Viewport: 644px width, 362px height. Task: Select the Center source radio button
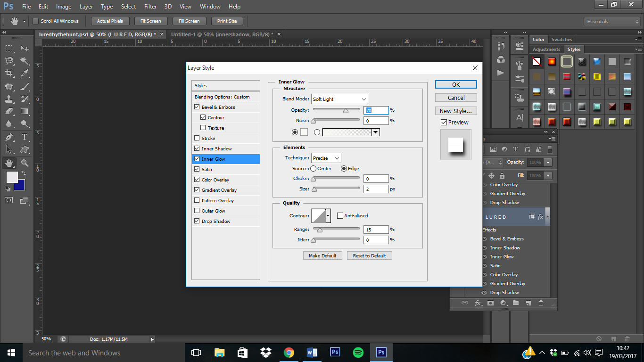313,168
